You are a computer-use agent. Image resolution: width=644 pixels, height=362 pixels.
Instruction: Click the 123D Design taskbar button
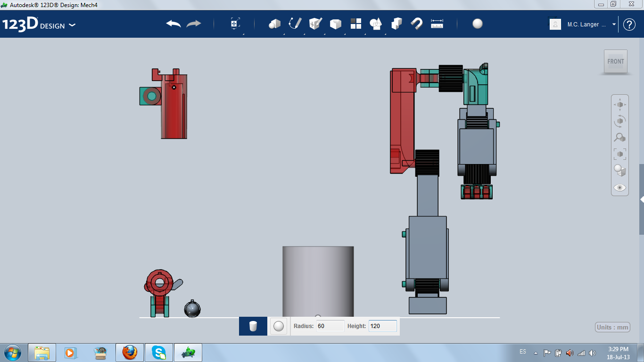click(x=188, y=353)
